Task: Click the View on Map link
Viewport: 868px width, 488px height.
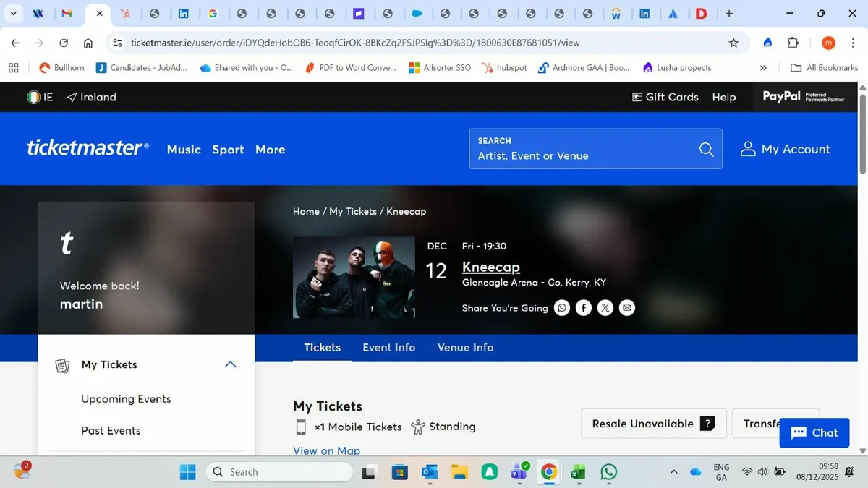Action: tap(326, 450)
